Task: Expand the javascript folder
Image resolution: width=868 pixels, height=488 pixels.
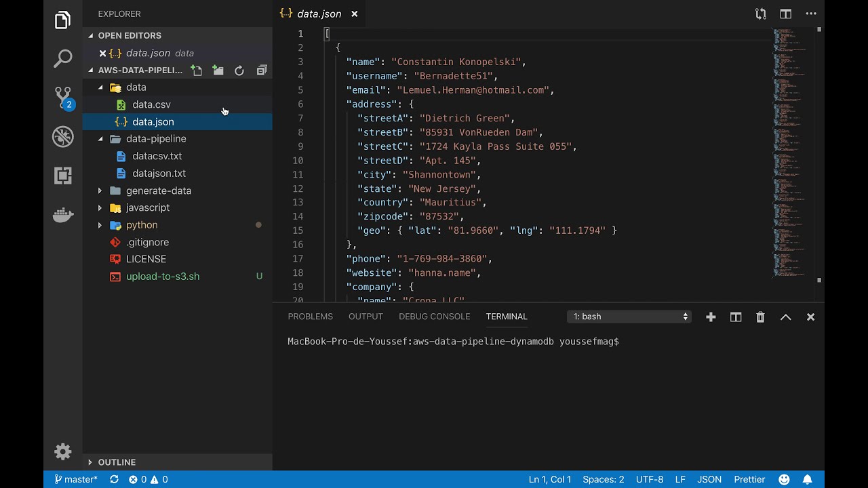Action: (100, 207)
